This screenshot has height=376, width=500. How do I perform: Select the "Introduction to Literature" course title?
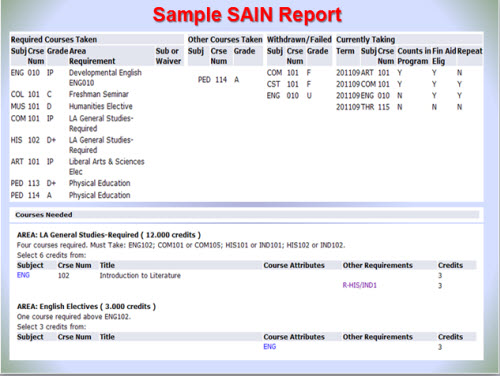140,275
